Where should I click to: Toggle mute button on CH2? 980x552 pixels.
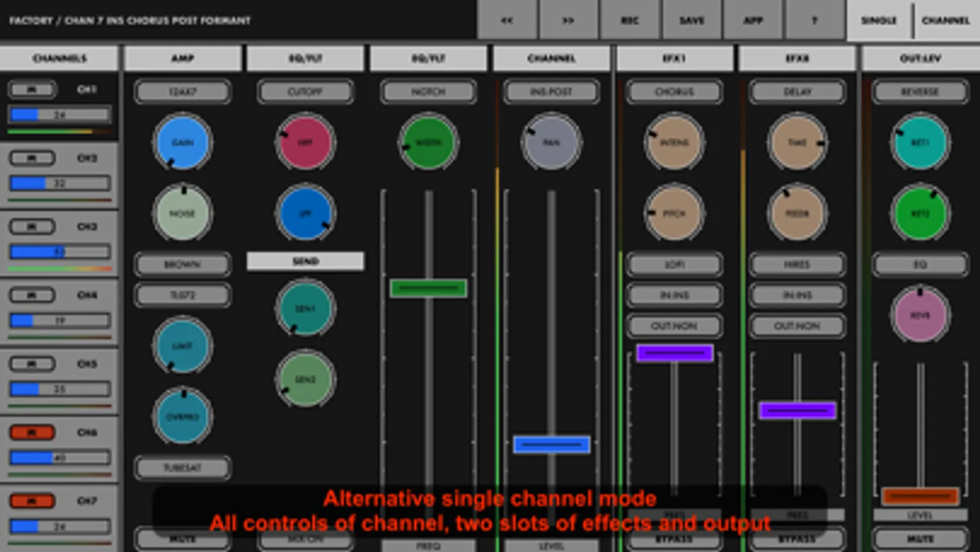32,158
